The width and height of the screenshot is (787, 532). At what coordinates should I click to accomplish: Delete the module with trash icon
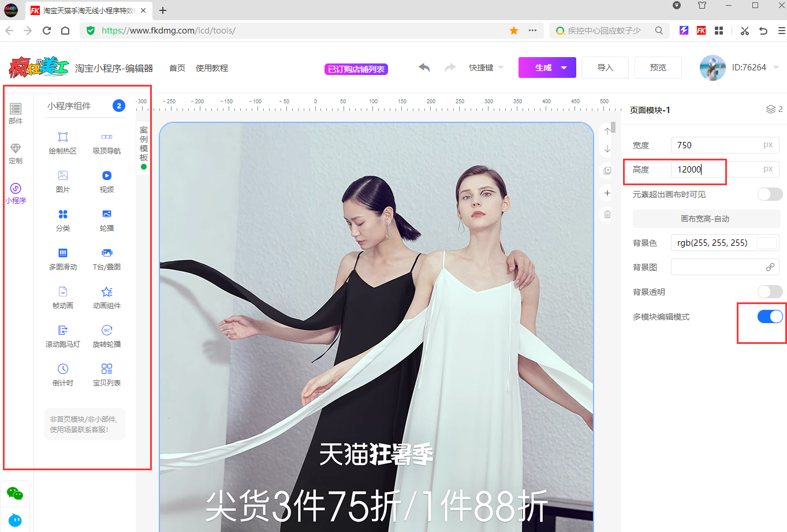tap(607, 215)
